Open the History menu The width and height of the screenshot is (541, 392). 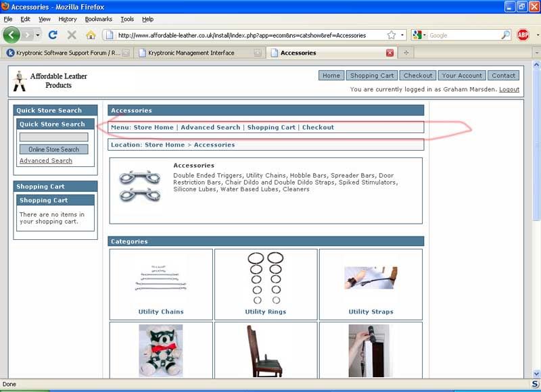(68, 20)
